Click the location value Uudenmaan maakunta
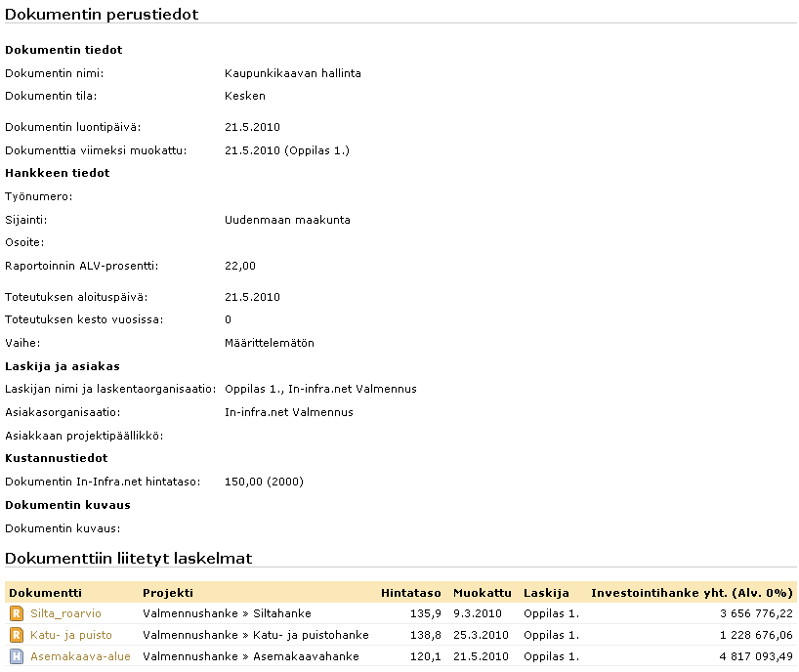This screenshot has width=799, height=672. tap(287, 220)
